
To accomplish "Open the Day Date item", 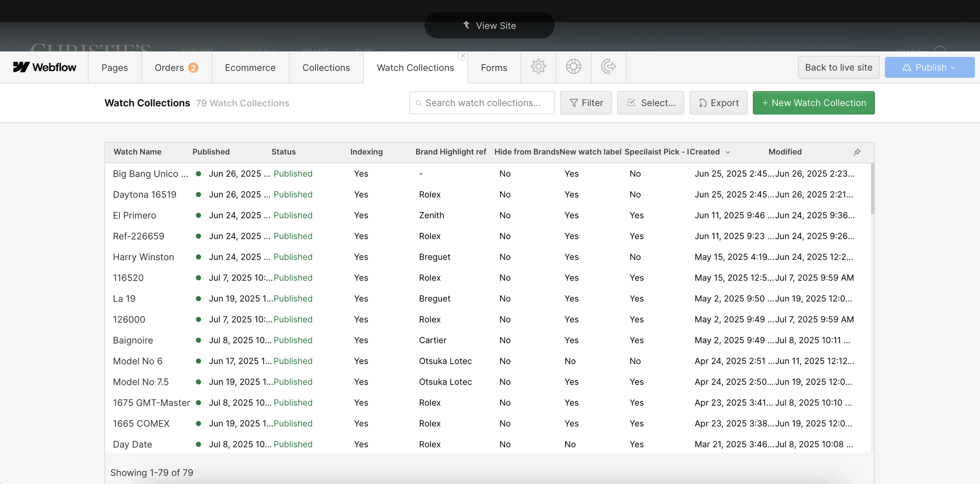I will [x=488, y=444].
